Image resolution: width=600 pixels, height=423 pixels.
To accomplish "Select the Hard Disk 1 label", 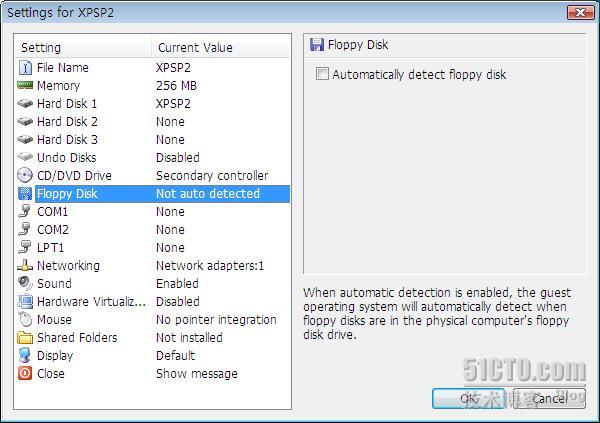I will [x=67, y=104].
